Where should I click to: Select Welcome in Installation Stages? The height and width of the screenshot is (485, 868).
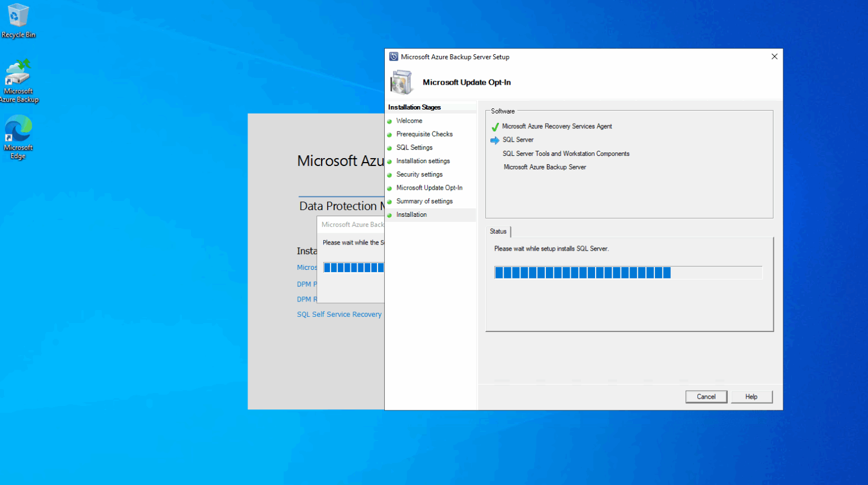[x=408, y=120]
